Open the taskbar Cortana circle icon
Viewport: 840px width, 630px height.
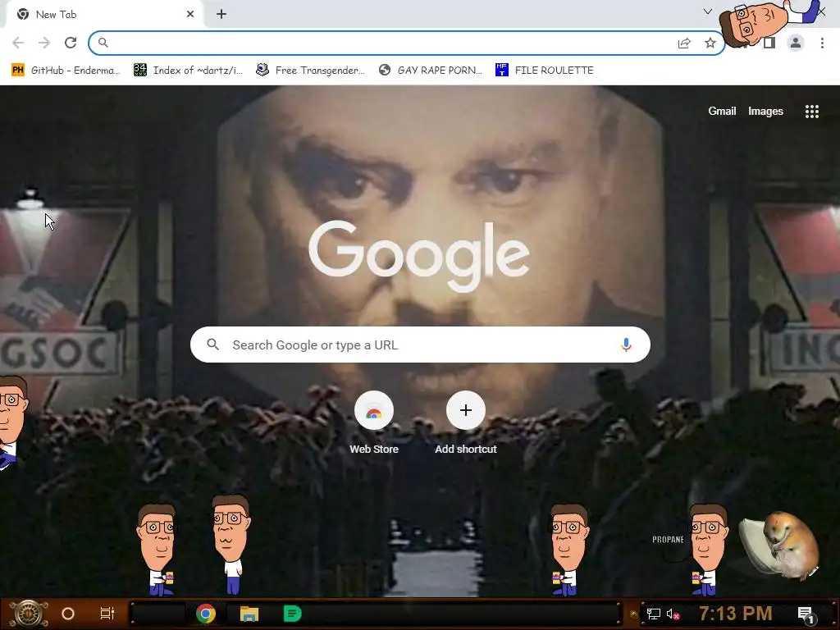pos(68,614)
